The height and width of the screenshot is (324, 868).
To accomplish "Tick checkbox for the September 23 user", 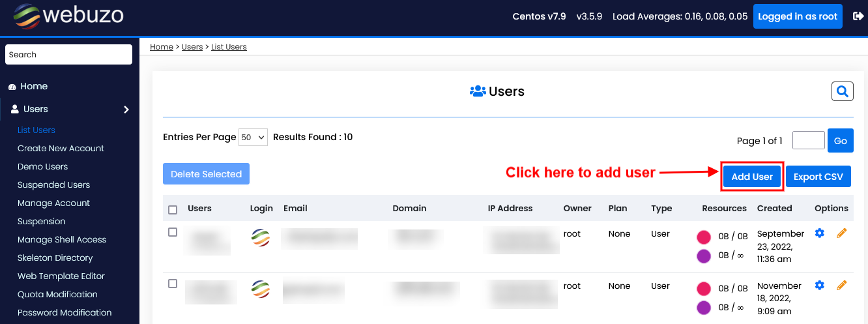I will 173,232.
